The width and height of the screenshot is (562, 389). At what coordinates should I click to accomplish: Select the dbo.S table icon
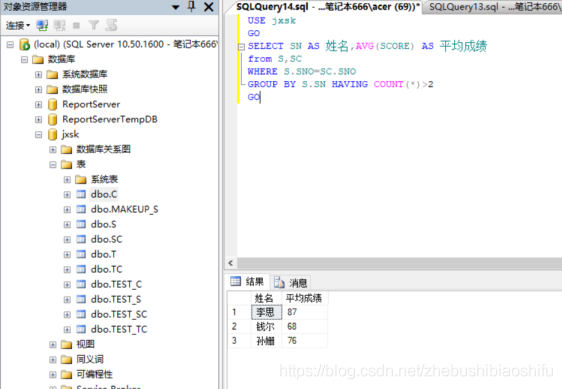coord(81,225)
